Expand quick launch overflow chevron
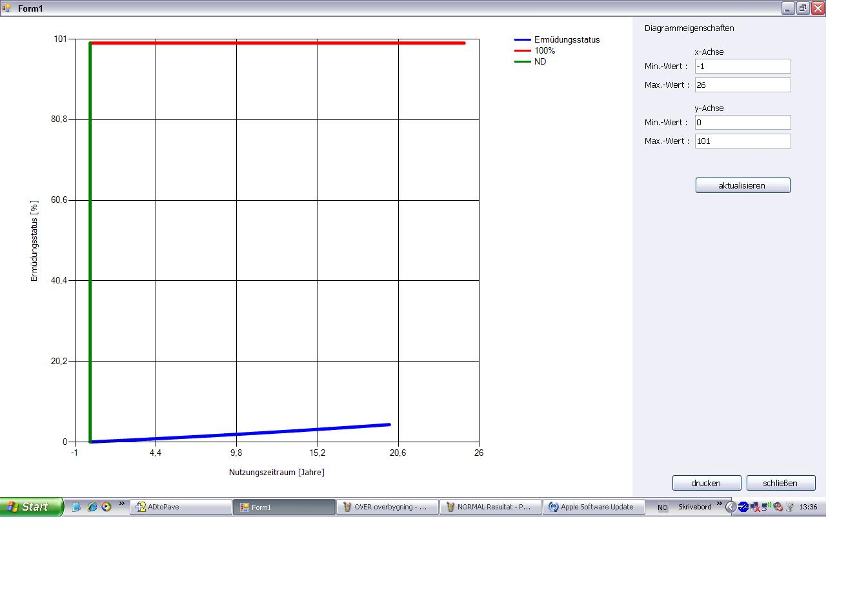This screenshot has width=868, height=603. click(122, 504)
